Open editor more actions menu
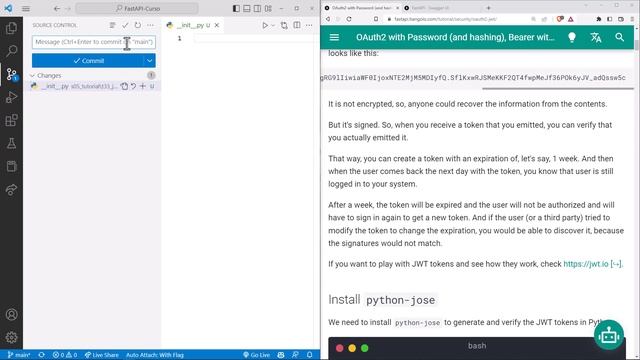Screen dimensions: 640x360 pos(309,25)
